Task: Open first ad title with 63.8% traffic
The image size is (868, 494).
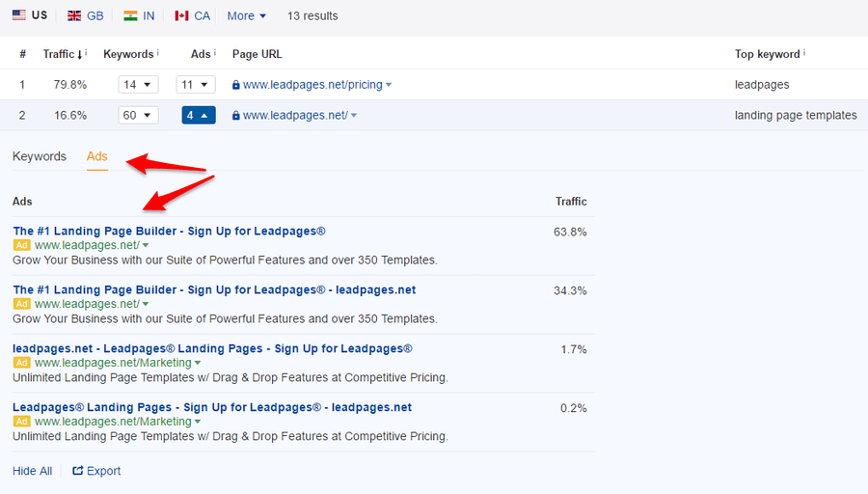Action: [x=169, y=232]
